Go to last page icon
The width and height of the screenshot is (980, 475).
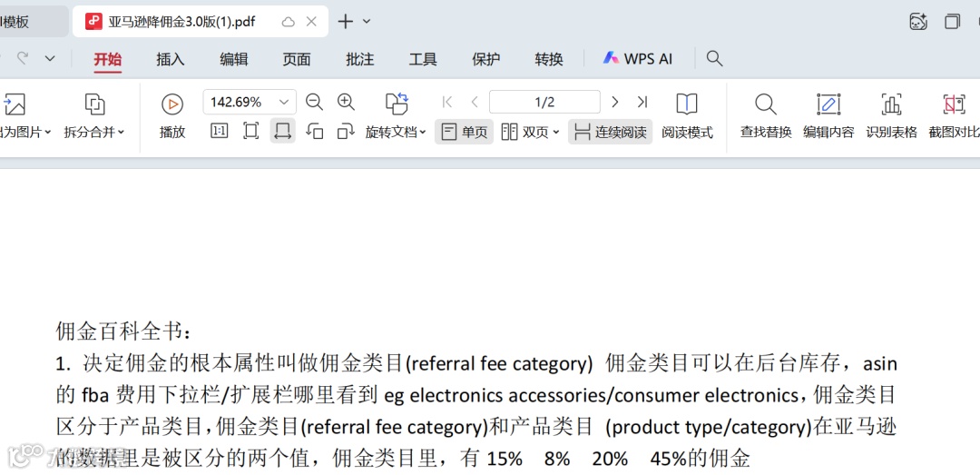point(642,102)
